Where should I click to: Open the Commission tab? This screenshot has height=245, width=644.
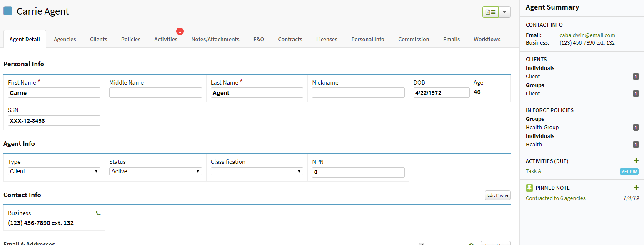point(413,39)
